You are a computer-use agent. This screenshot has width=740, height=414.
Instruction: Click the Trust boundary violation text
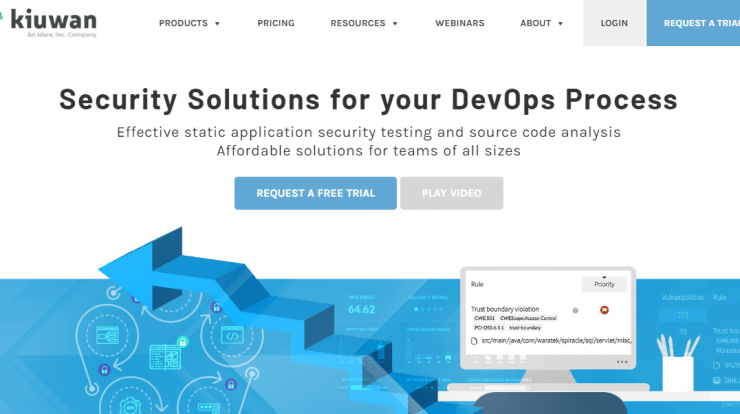[x=505, y=309]
